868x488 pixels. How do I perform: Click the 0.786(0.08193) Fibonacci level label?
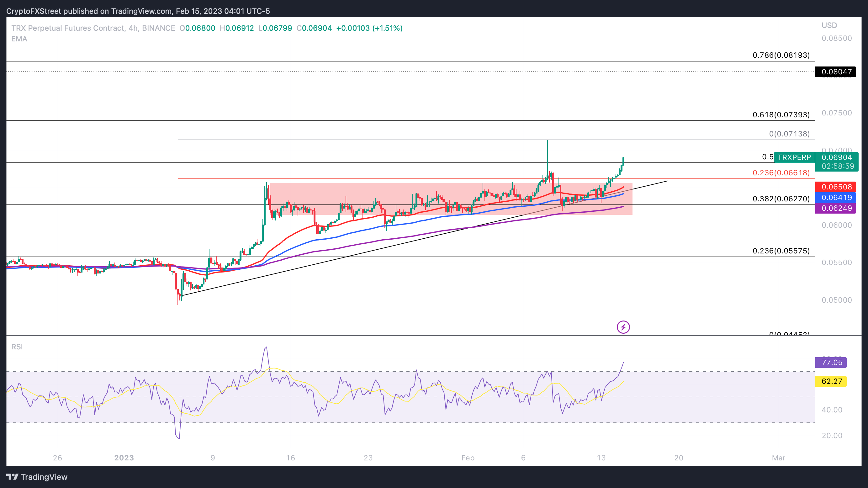[x=781, y=55]
